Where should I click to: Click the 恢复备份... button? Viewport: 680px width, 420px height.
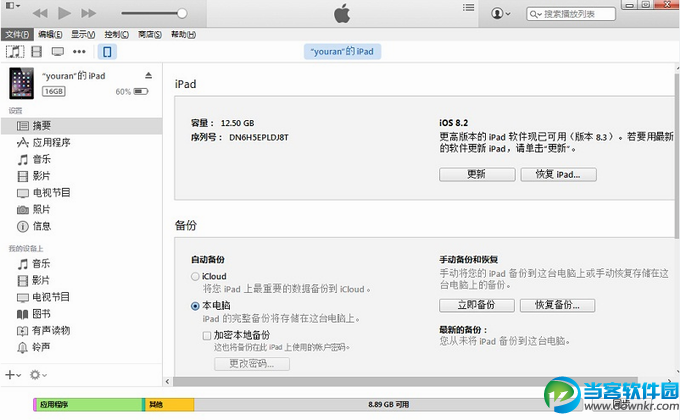coord(557,305)
